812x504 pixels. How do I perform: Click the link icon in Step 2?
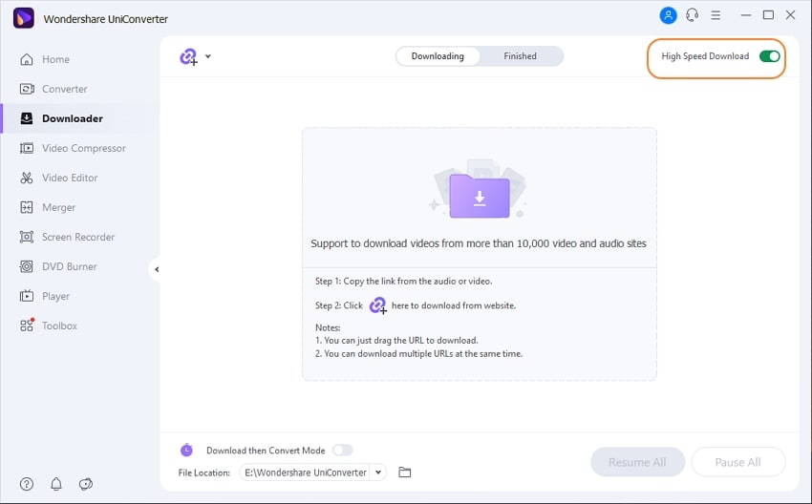[378, 305]
